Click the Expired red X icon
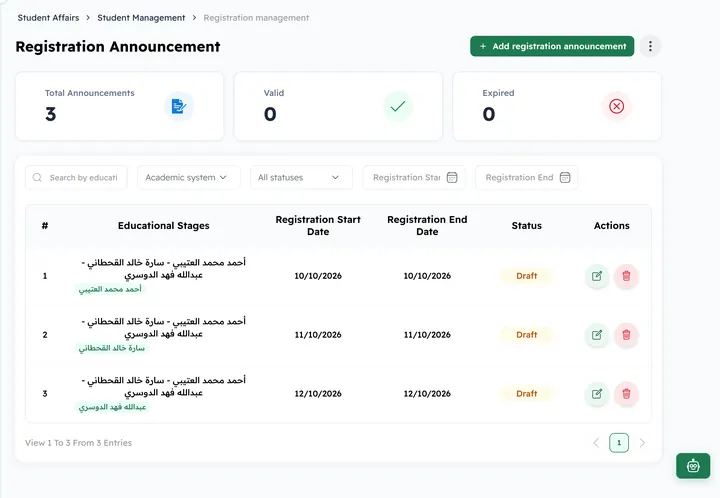Screen dimensions: 720x498 [x=616, y=106]
